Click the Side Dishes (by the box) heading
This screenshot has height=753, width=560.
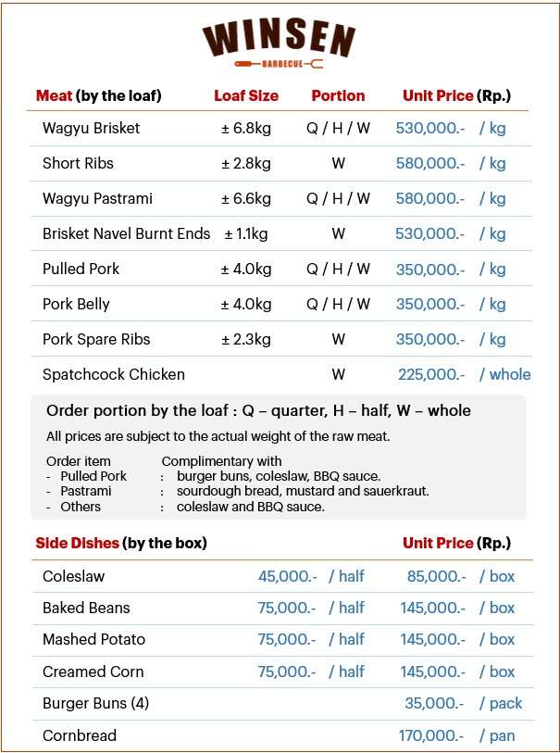point(121,543)
